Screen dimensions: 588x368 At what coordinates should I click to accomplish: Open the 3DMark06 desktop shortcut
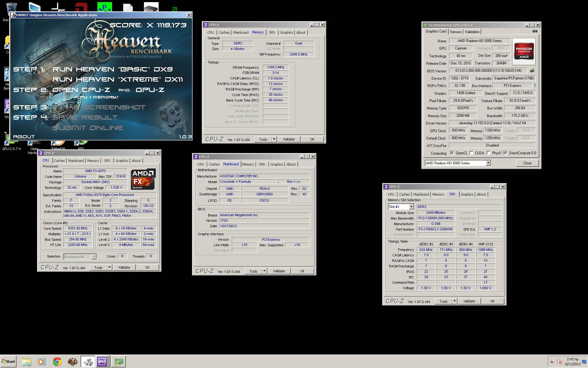58,146
